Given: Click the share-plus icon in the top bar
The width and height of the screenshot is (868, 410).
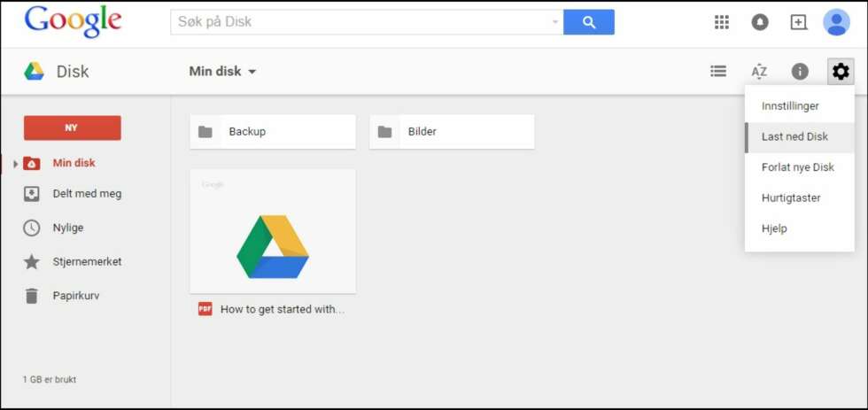Looking at the screenshot, I should [x=798, y=22].
